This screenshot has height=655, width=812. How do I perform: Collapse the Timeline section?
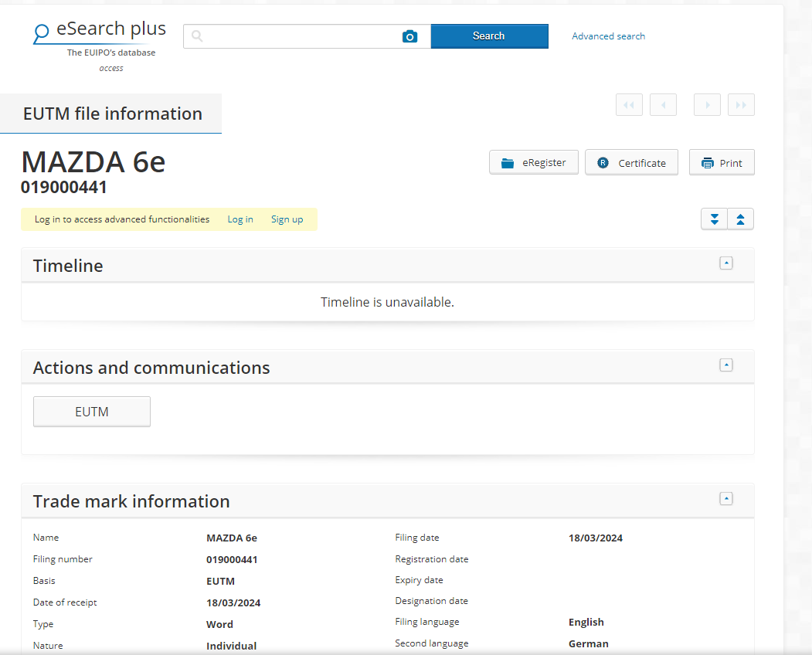[726, 263]
